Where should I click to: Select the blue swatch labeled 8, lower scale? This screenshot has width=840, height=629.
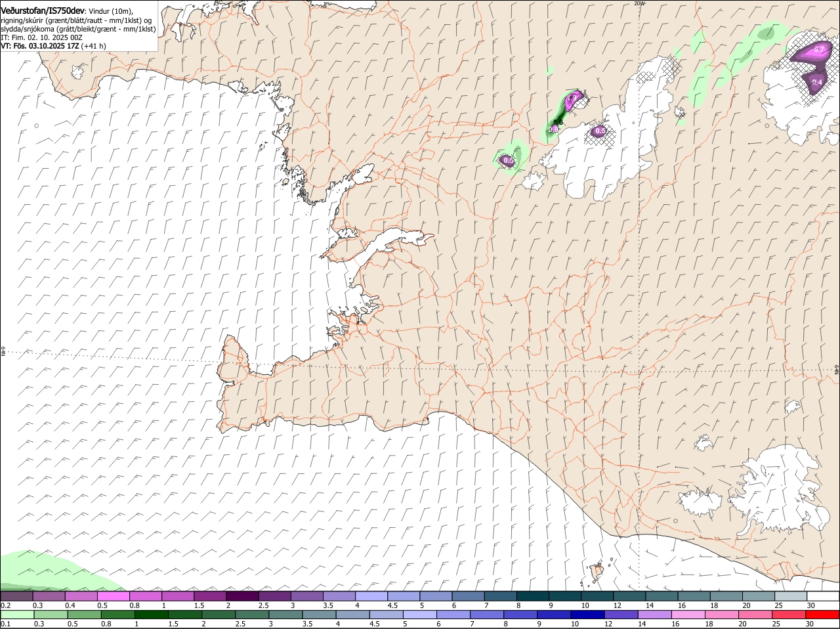pyautogui.click(x=520, y=615)
